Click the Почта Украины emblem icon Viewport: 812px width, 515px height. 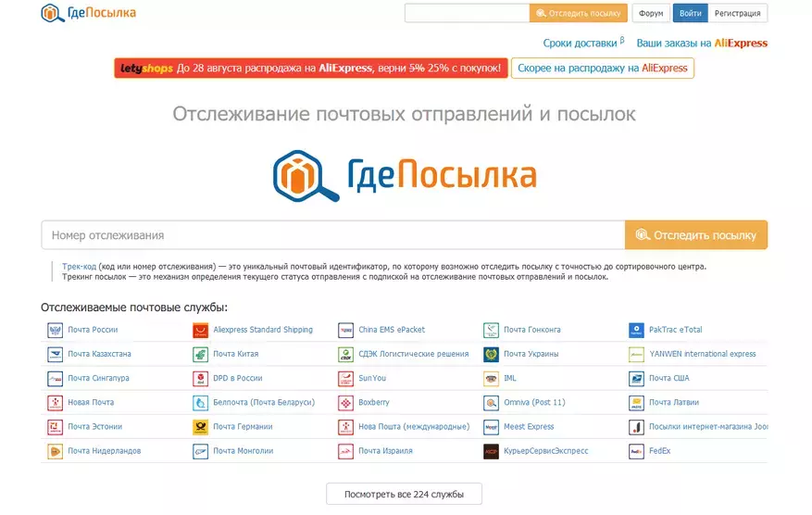pyautogui.click(x=491, y=355)
